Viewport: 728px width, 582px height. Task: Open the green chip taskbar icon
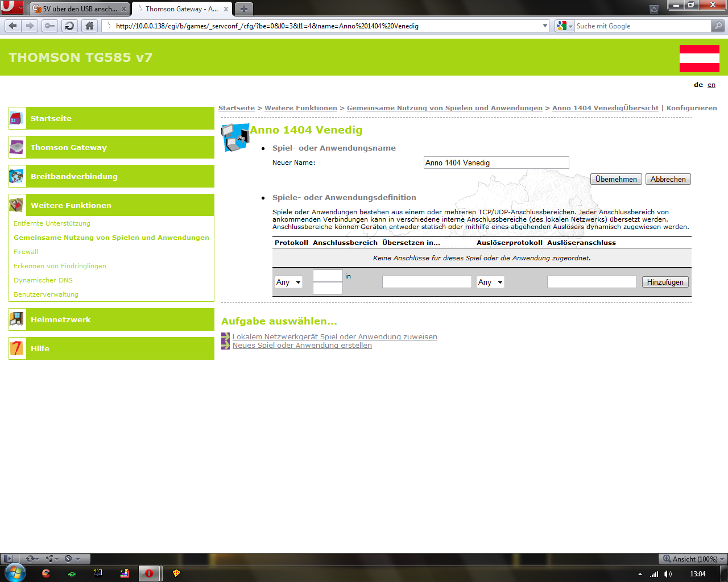click(x=72, y=573)
